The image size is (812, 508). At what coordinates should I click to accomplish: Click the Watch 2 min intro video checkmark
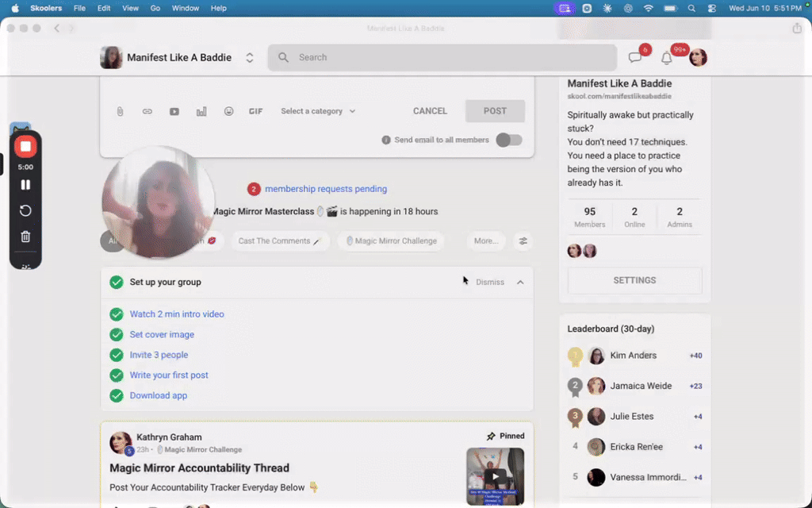[x=117, y=314]
